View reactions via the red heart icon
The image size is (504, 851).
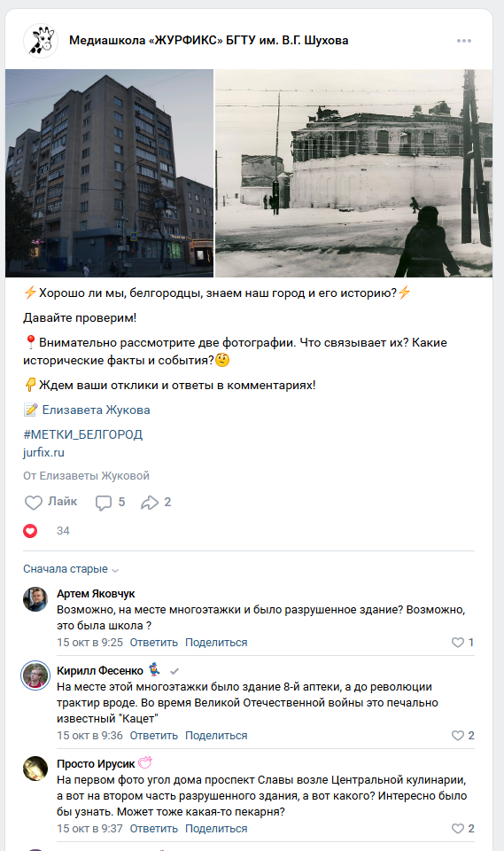pyautogui.click(x=30, y=531)
